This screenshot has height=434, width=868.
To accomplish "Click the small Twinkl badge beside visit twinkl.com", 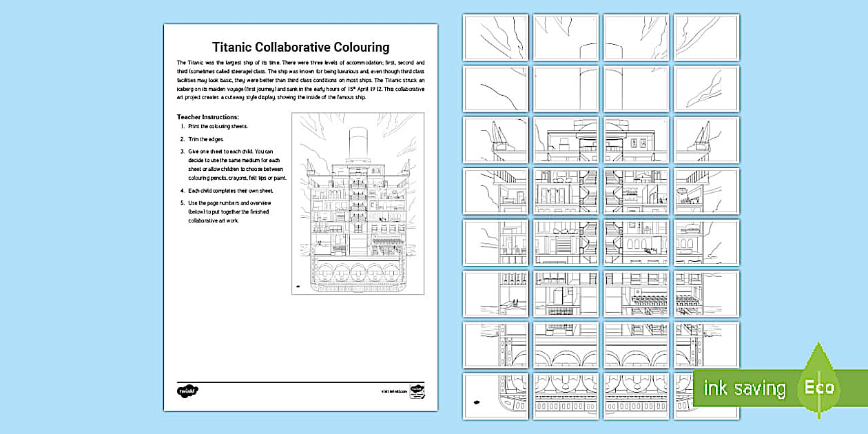I will point(417,391).
